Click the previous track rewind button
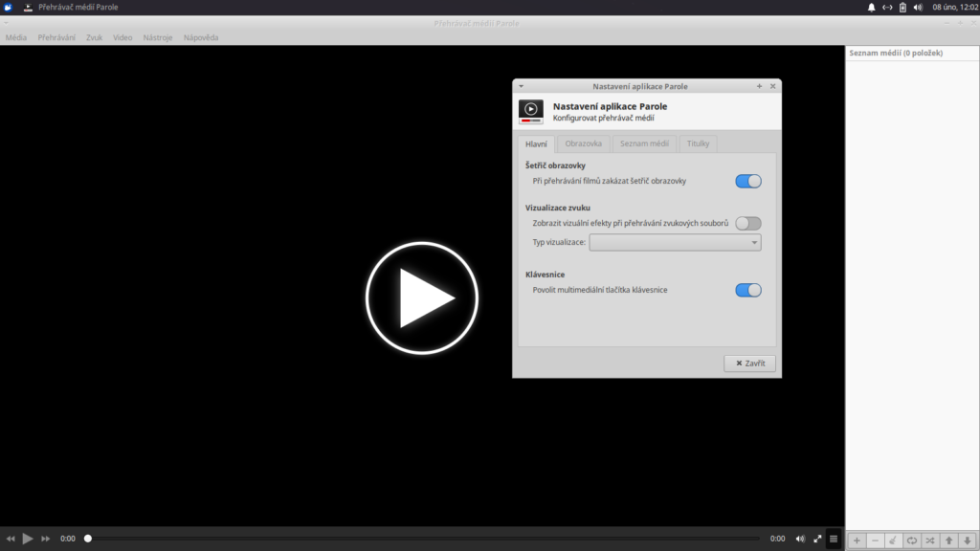Screen dimensions: 980x551 click(x=11, y=539)
